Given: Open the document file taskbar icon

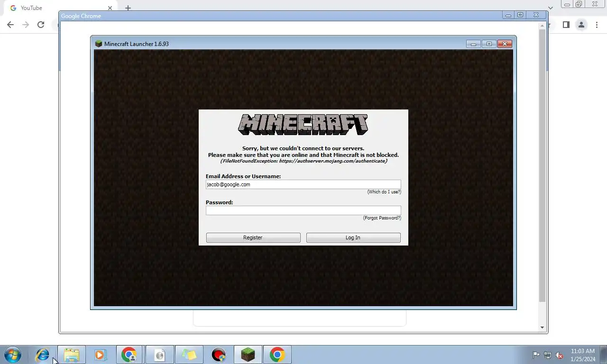Looking at the screenshot, I should pyautogui.click(x=159, y=355).
